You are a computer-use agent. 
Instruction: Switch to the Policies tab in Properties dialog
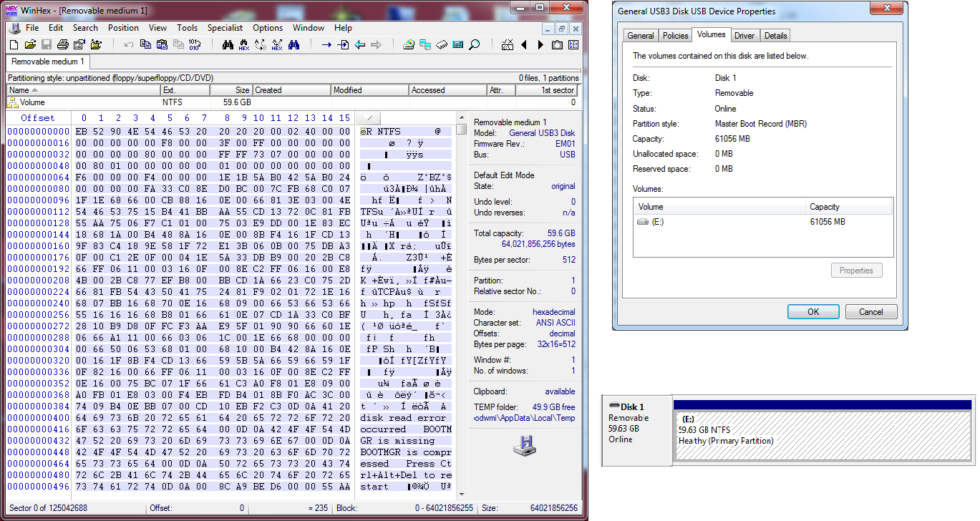pos(675,36)
